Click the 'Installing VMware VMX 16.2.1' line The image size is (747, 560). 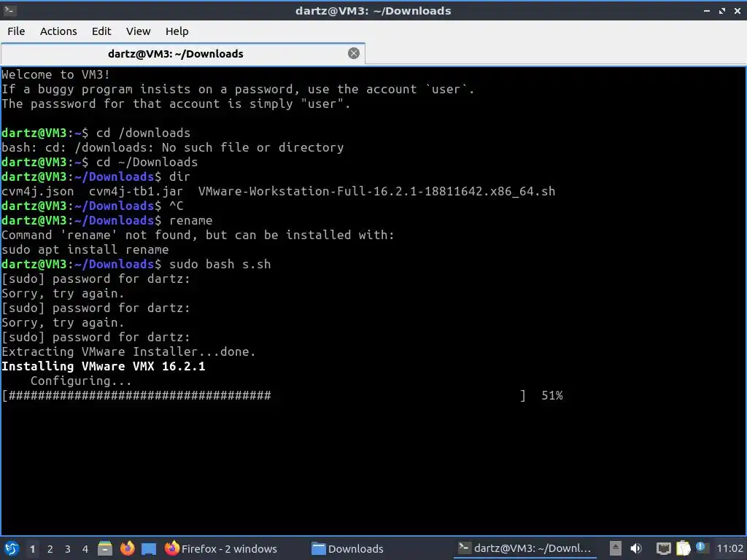click(x=104, y=366)
